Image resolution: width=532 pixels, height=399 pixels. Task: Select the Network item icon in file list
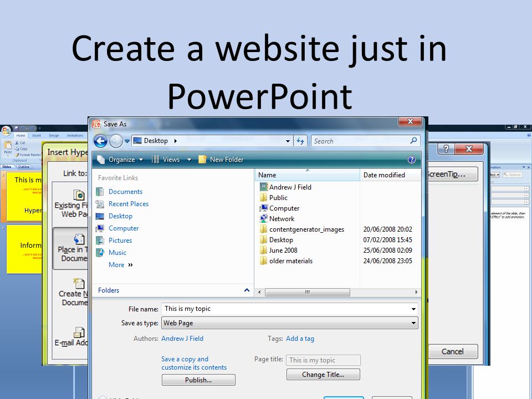(x=264, y=218)
